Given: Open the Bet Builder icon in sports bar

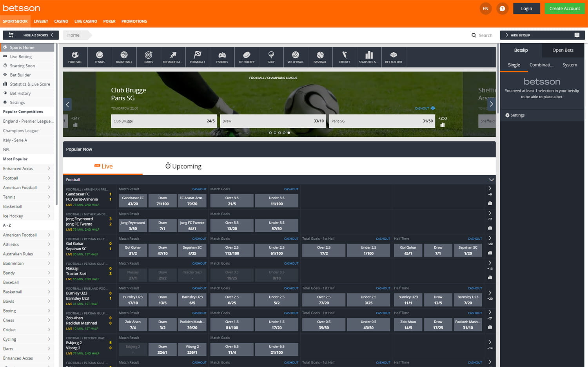Looking at the screenshot, I should pos(394,57).
